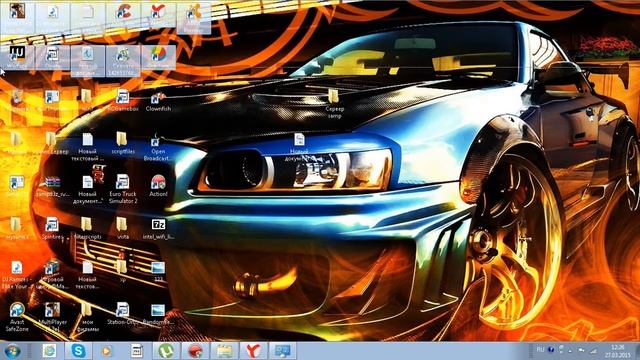Open the network signal tray icon
The image size is (640, 360).
pyautogui.click(x=593, y=350)
